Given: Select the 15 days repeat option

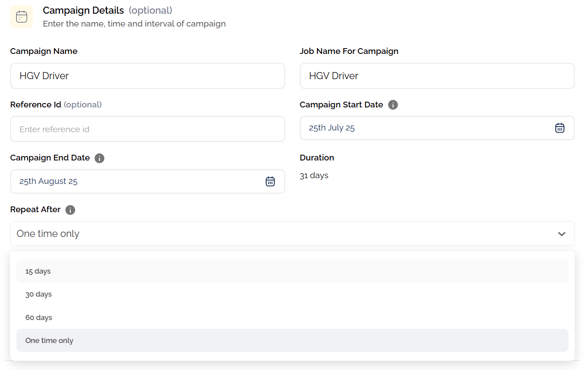Looking at the screenshot, I should (38, 271).
